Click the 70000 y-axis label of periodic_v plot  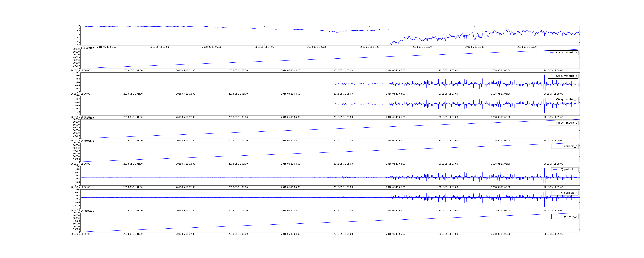[x=76, y=213]
